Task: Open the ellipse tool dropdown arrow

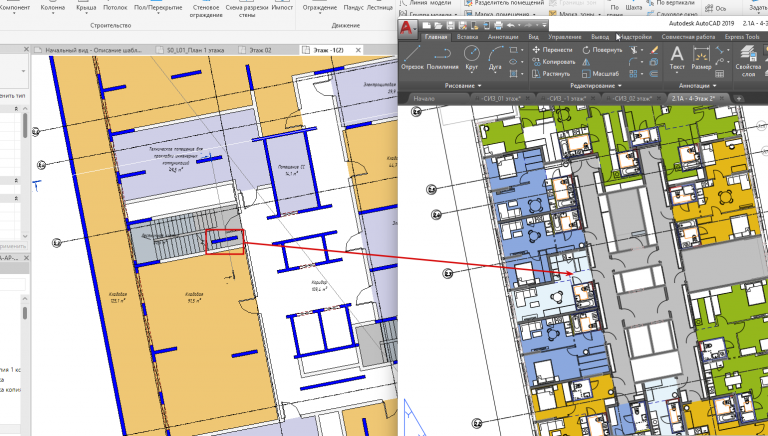Action: pyautogui.click(x=522, y=62)
